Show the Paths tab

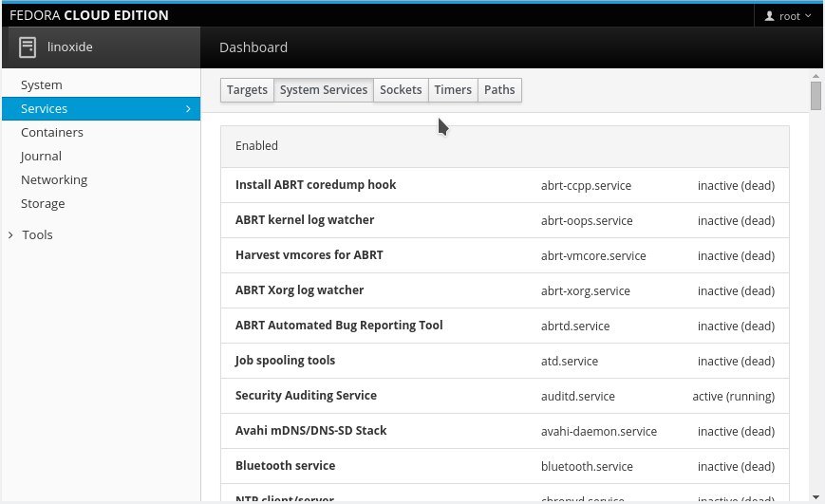499,90
